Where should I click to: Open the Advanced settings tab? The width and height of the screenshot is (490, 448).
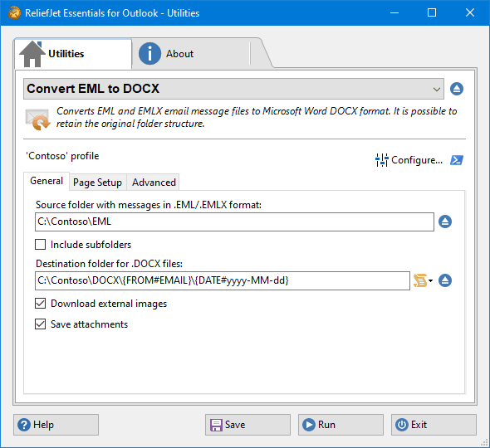[x=154, y=183]
